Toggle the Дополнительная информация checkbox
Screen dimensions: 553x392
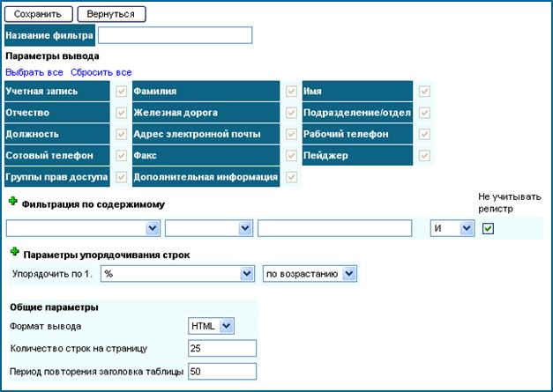tap(291, 177)
